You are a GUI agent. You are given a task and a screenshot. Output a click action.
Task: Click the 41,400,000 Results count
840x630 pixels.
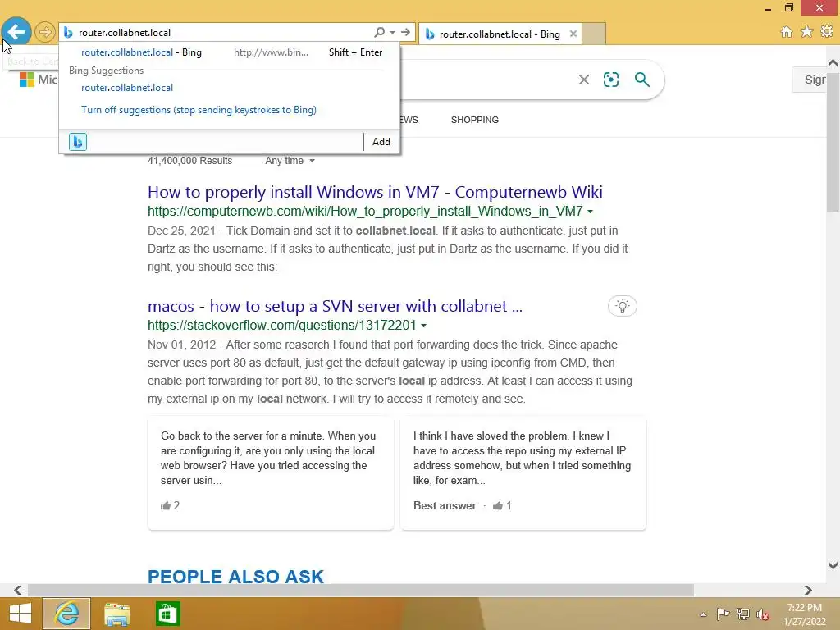tap(189, 161)
